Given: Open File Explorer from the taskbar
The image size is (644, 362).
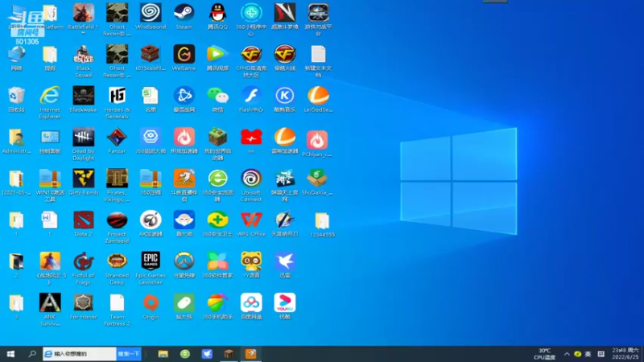Looking at the screenshot, I should pyautogui.click(x=163, y=354).
